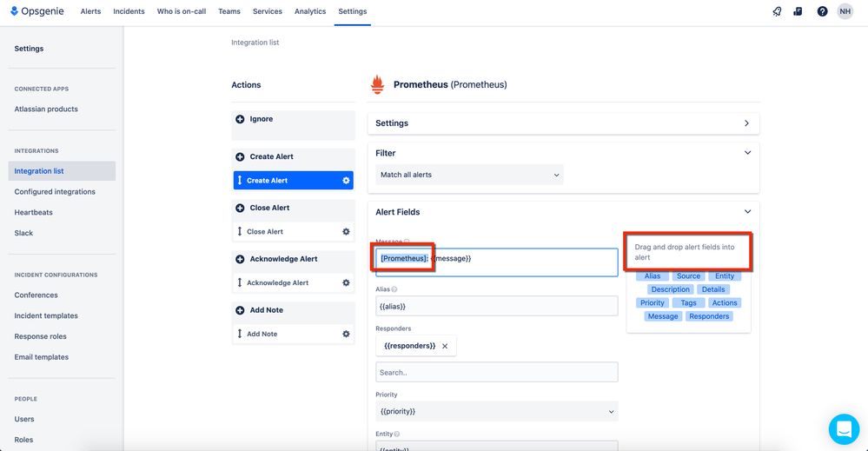Open the Match all alerts dropdown
Screen dimensions: 868x451
click(x=469, y=175)
